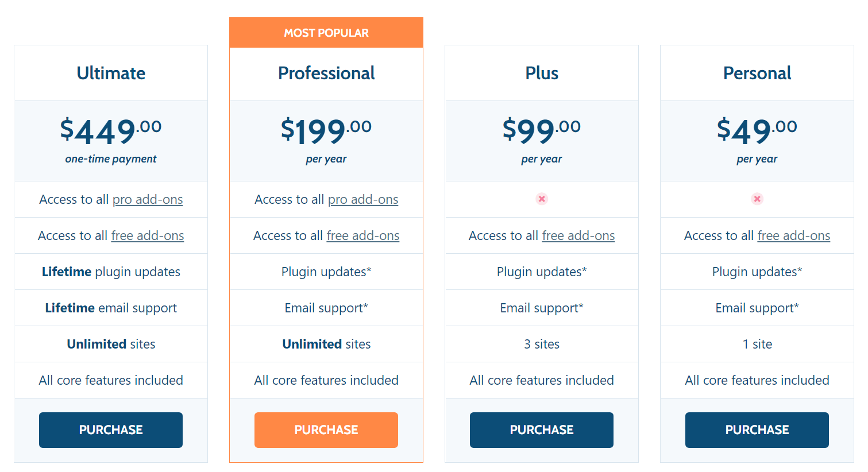Viewport: 868px width, 472px height.
Task: Open the pro add-ons link under Ultimate
Action: [148, 199]
